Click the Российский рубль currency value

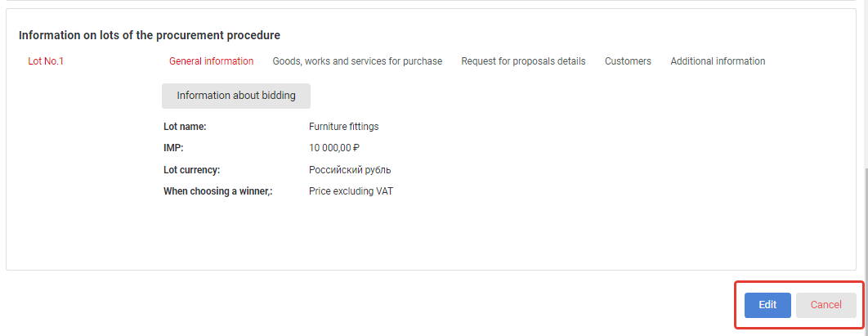[350, 170]
